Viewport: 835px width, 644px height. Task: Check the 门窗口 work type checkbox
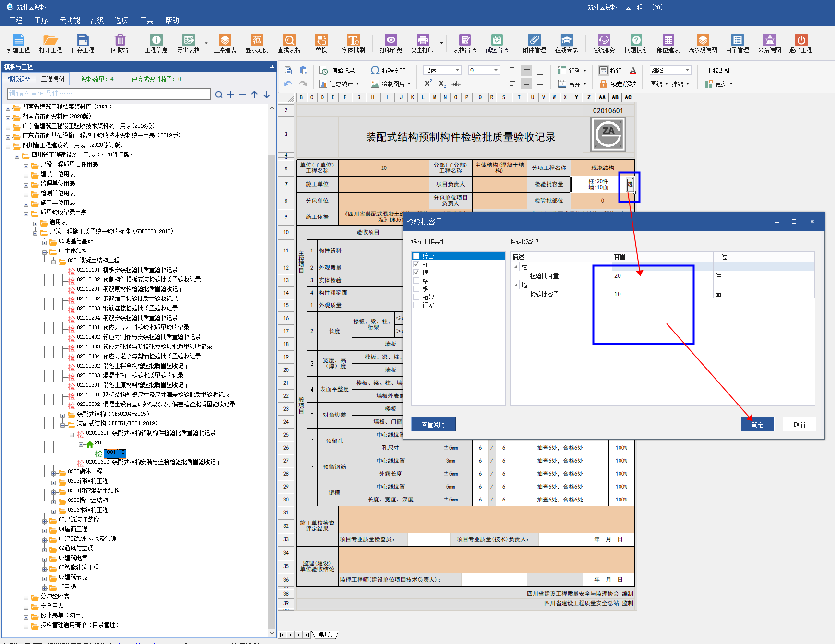click(x=417, y=305)
